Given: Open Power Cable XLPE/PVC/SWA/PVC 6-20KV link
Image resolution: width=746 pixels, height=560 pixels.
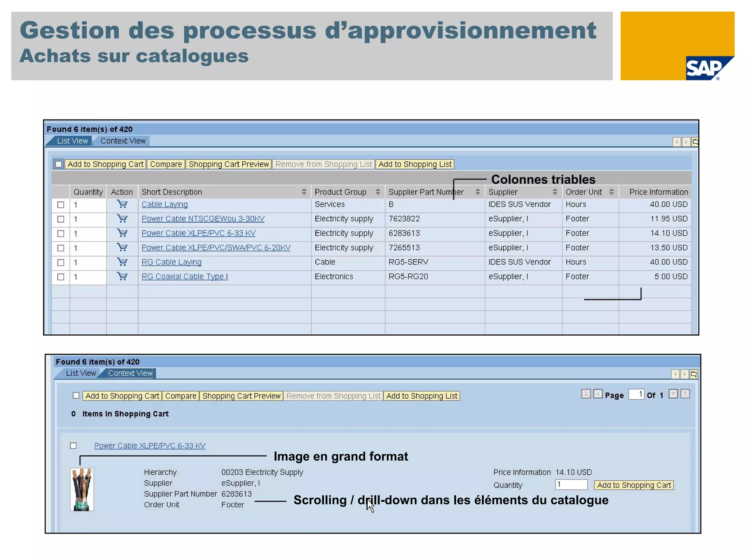Looking at the screenshot, I should coord(216,248).
